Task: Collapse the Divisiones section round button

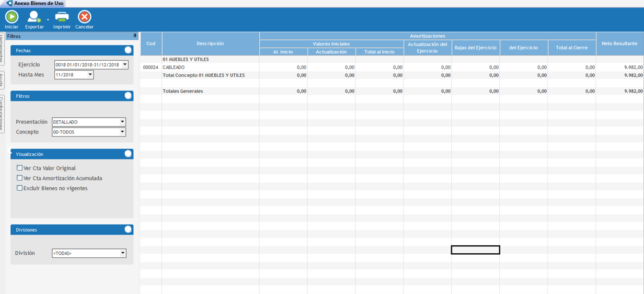Action: pyautogui.click(x=128, y=229)
